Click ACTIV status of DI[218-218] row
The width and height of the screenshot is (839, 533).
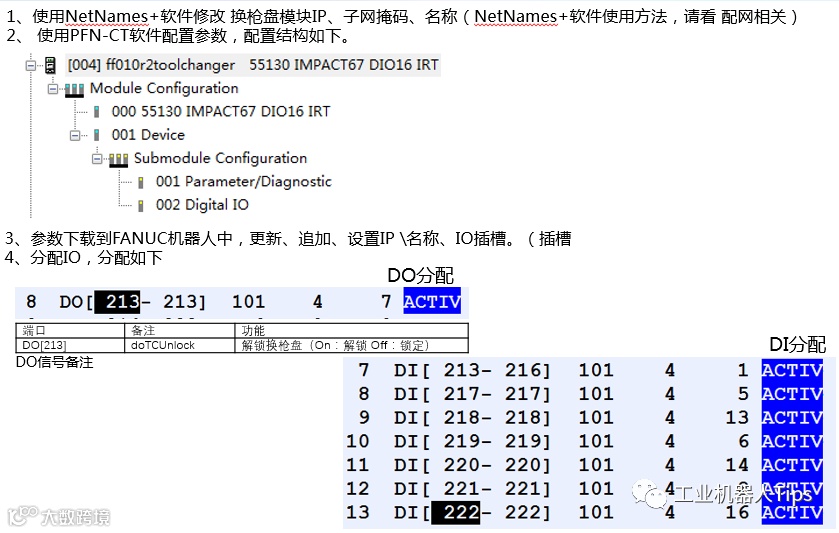click(x=792, y=417)
